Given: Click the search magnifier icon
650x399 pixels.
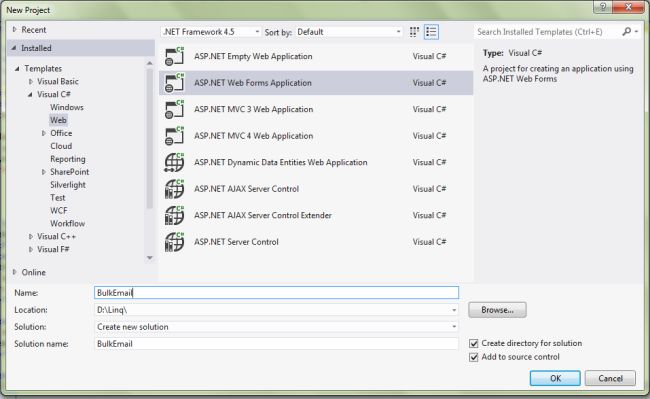Looking at the screenshot, I should pyautogui.click(x=626, y=31).
